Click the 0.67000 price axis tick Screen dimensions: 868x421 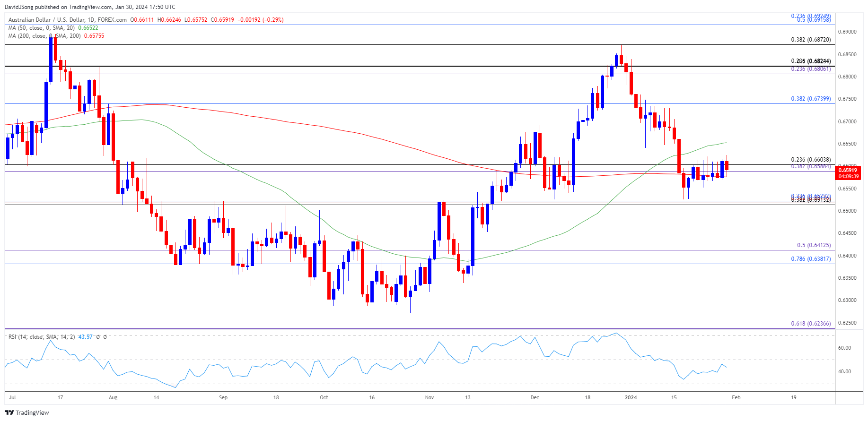(847, 121)
